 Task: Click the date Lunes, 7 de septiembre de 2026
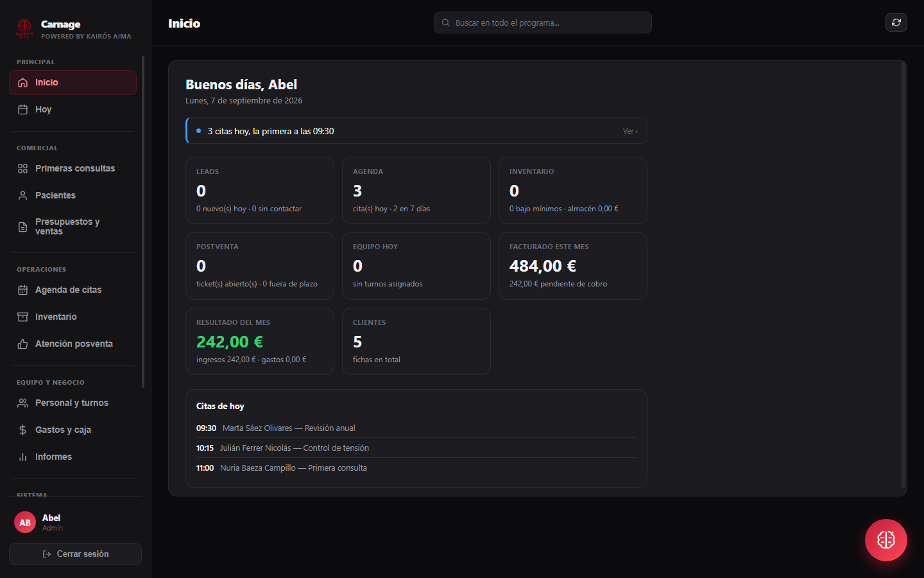click(244, 101)
